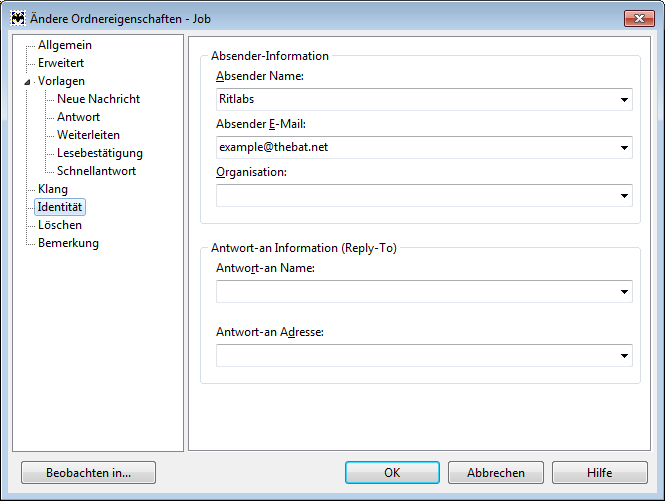The image size is (665, 501).
Task: Click inside the Absender E-Mail field
Action: [x=416, y=148]
